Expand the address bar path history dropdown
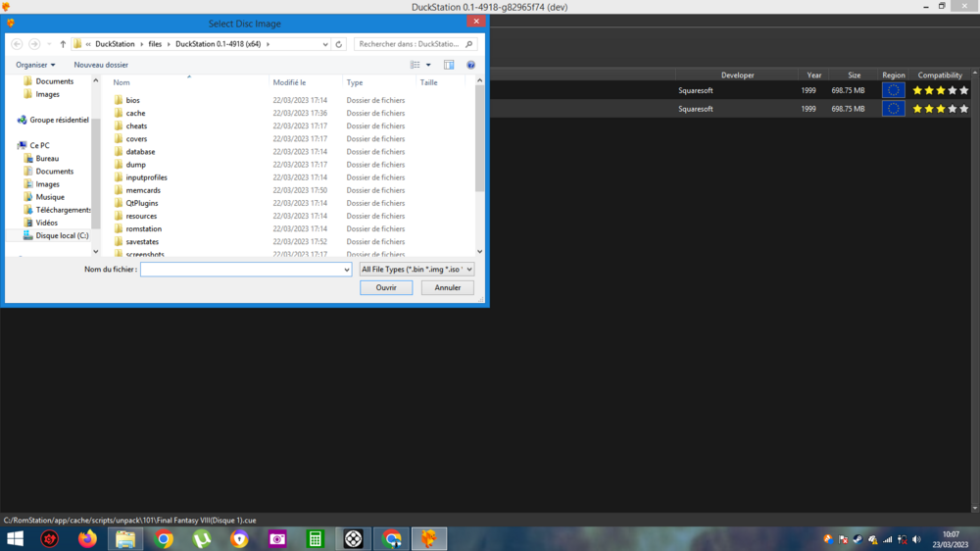Screen dimensions: 980x551 (325, 44)
